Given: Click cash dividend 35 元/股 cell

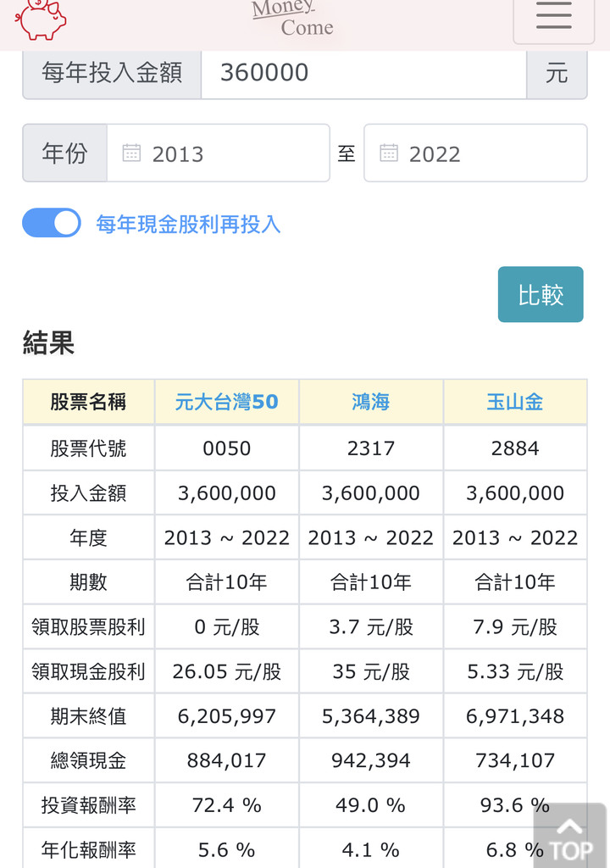Looking at the screenshot, I should 371,671.
